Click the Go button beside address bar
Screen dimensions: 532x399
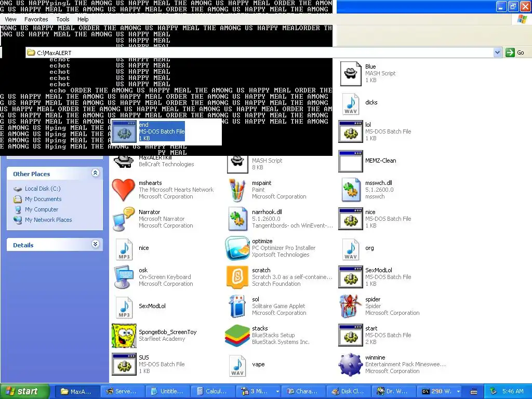point(515,52)
